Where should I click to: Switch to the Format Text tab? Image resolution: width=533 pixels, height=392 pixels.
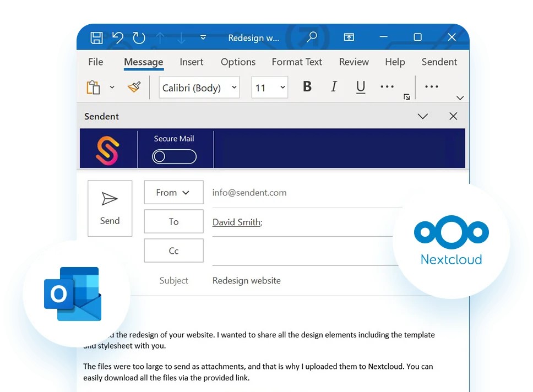pyautogui.click(x=297, y=62)
